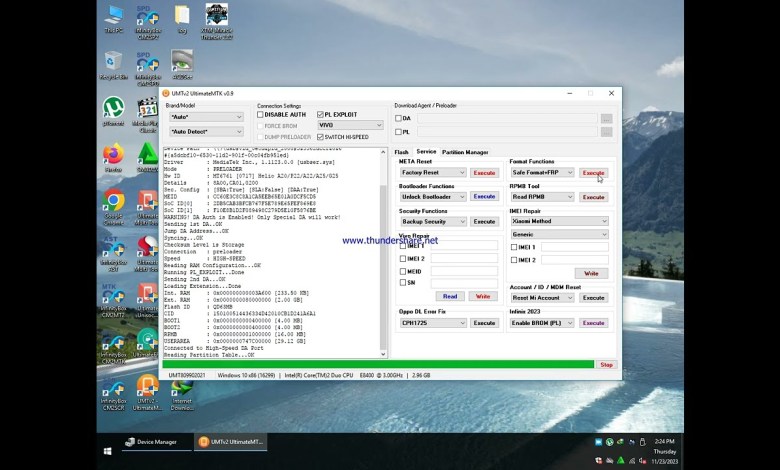Check the MEID checkbox
The height and width of the screenshot is (470, 780).
tap(404, 270)
